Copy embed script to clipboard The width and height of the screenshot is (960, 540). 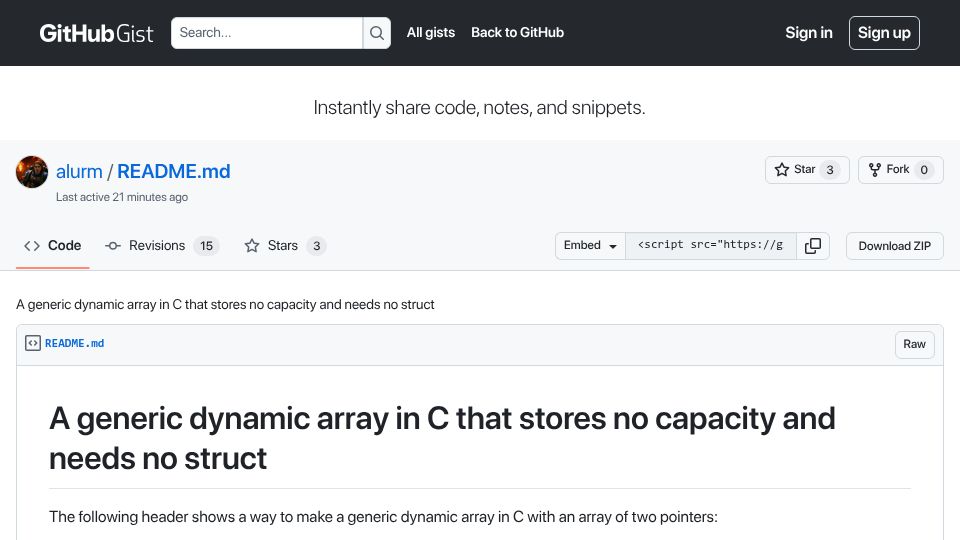[x=813, y=246]
